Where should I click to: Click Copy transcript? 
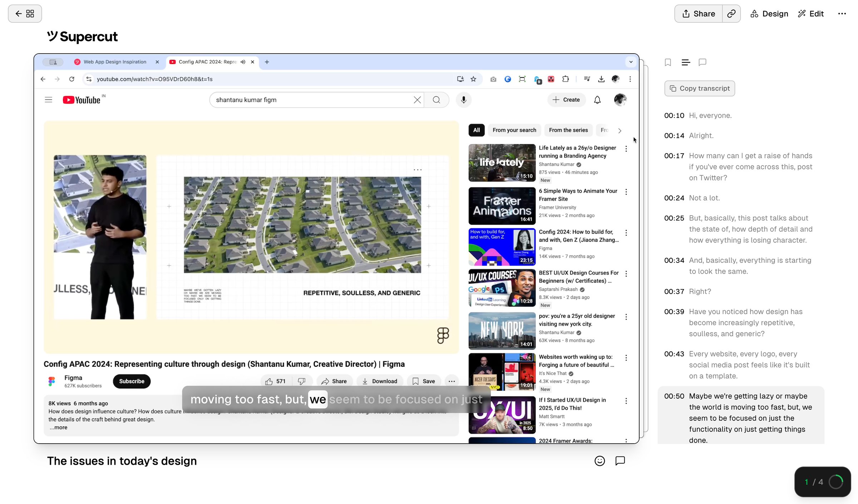[700, 89]
